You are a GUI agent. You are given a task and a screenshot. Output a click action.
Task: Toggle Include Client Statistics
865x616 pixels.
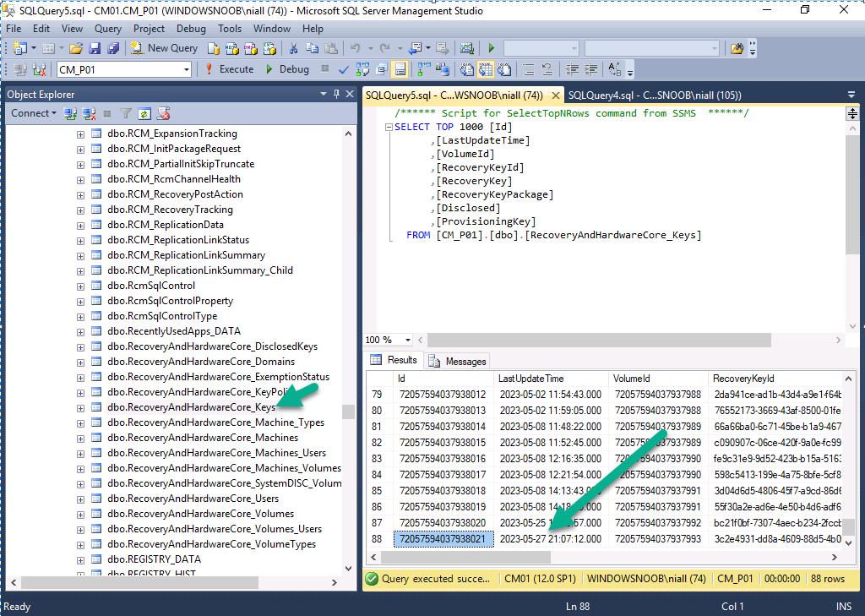pos(443,69)
